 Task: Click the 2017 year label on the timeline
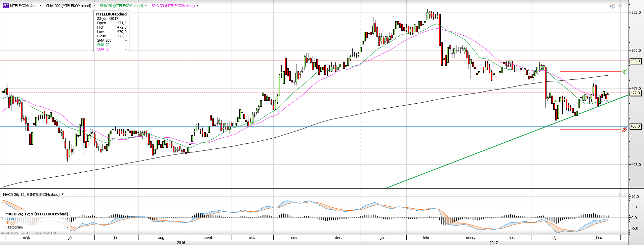pos(494,243)
